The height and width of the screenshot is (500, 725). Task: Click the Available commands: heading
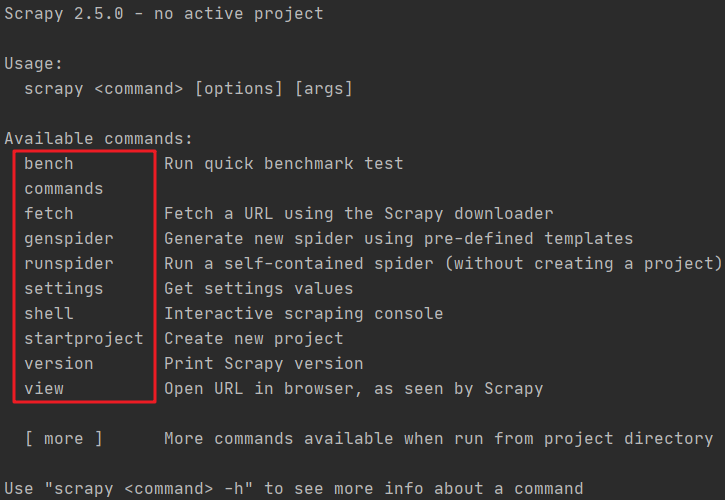(x=99, y=139)
